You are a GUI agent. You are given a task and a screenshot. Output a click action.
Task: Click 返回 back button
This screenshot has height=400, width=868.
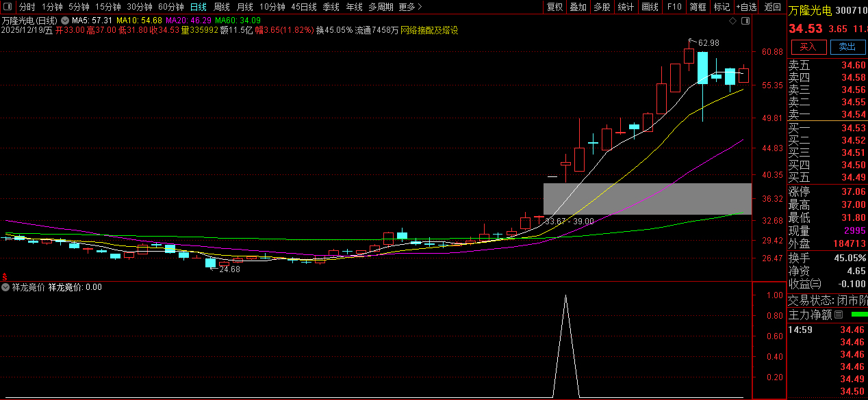(x=772, y=7)
